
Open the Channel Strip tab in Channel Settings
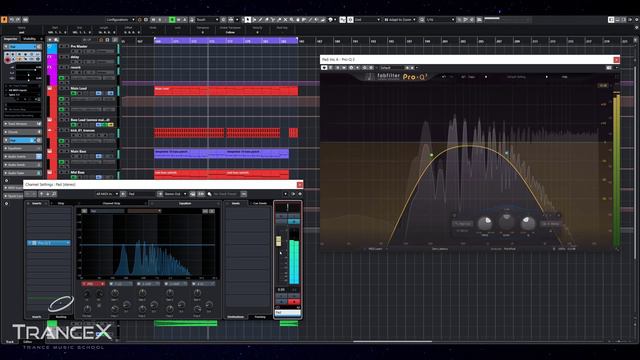click(x=111, y=203)
